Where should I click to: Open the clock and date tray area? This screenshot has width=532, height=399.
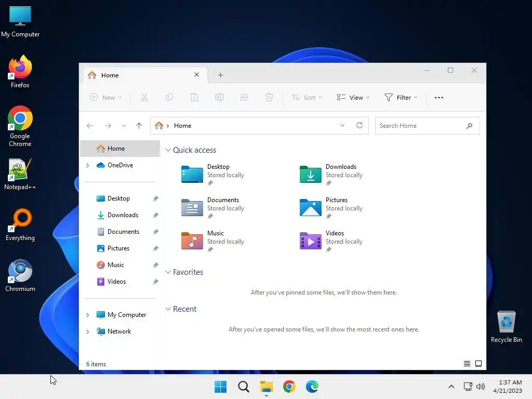click(508, 387)
